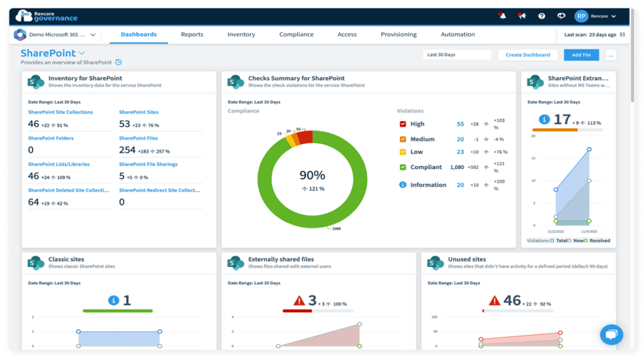Screen dimensions: 644x358
Task: Click the Information count 20
Action: pos(460,185)
